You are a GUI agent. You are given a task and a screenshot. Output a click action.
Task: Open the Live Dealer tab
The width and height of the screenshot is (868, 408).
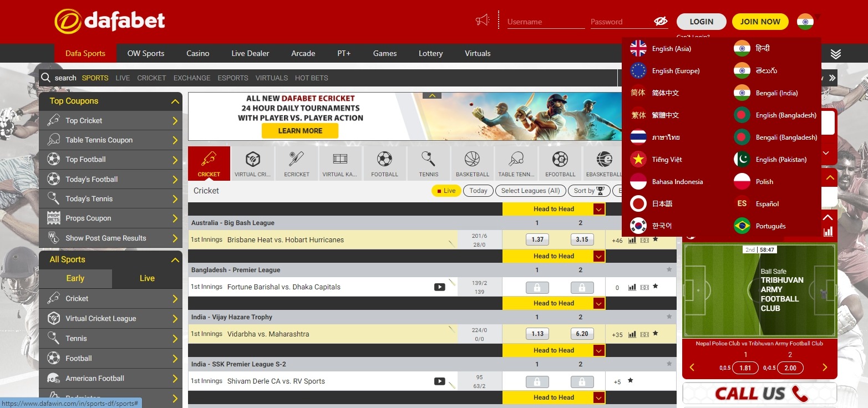pyautogui.click(x=250, y=54)
